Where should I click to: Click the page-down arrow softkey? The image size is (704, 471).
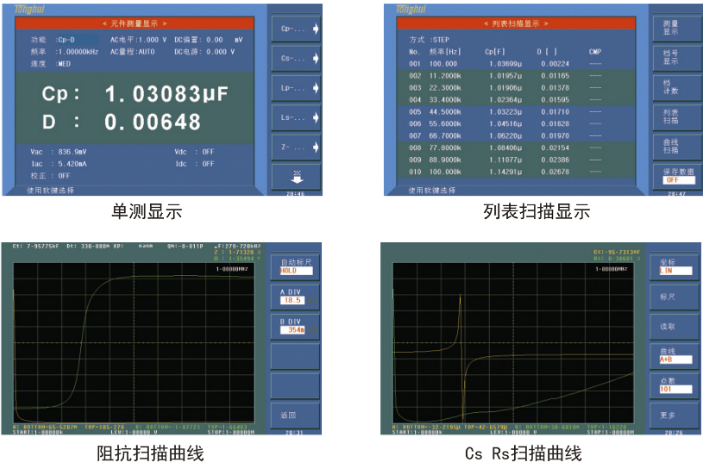click(295, 177)
